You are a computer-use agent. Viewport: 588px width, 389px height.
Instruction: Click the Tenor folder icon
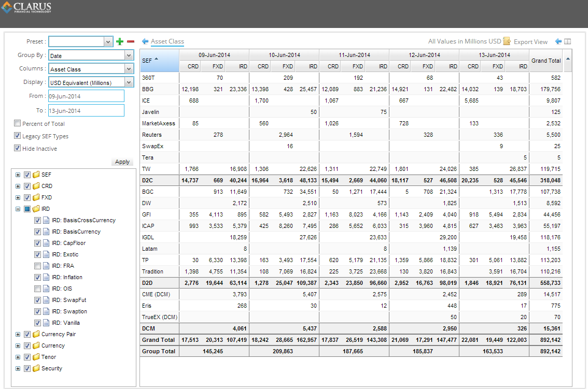click(x=36, y=357)
